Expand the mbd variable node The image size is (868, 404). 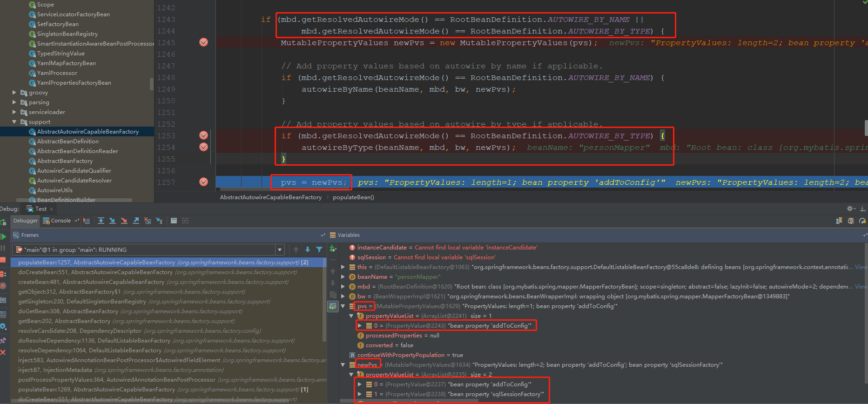343,287
